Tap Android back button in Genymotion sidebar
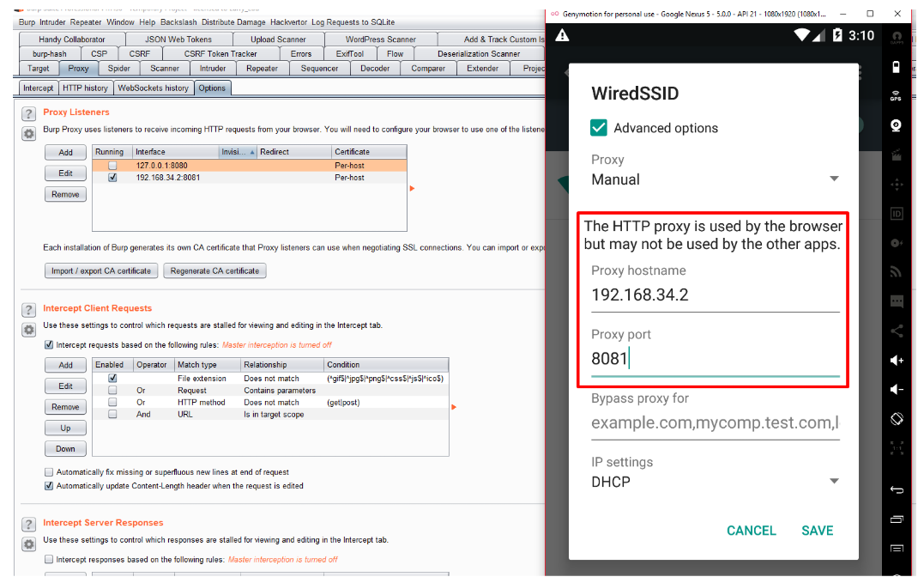This screenshot has width=924, height=583. 897,490
